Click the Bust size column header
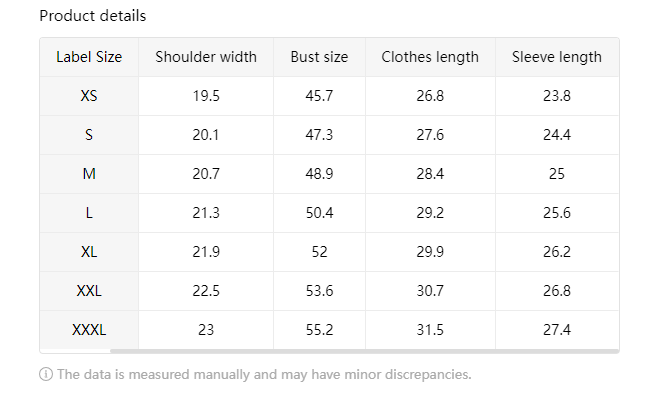646x413 pixels. click(319, 57)
